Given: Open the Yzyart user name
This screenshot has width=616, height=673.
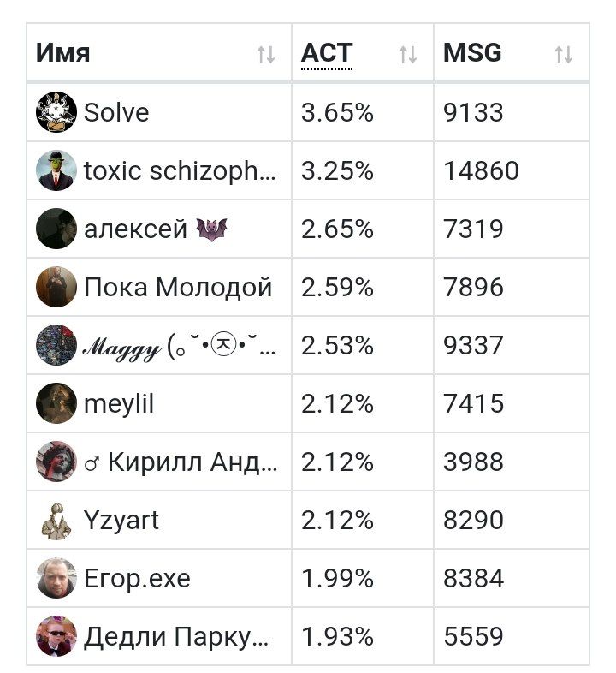Looking at the screenshot, I should [121, 521].
